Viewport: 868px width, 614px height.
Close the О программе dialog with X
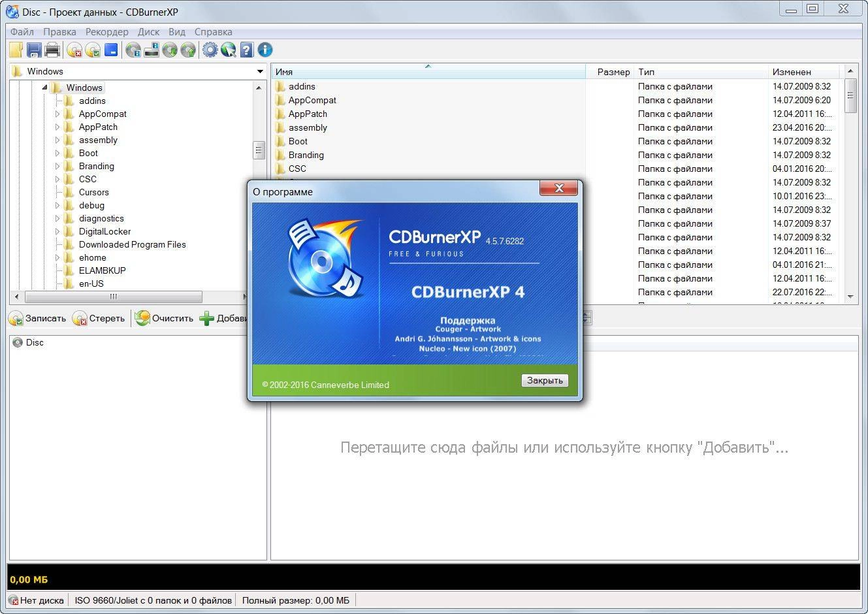(558, 188)
